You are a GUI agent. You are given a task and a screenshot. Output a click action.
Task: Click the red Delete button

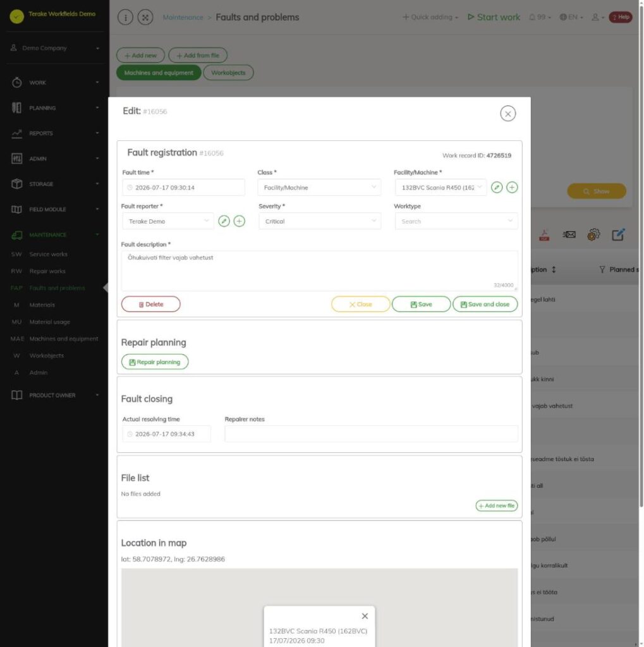(150, 304)
